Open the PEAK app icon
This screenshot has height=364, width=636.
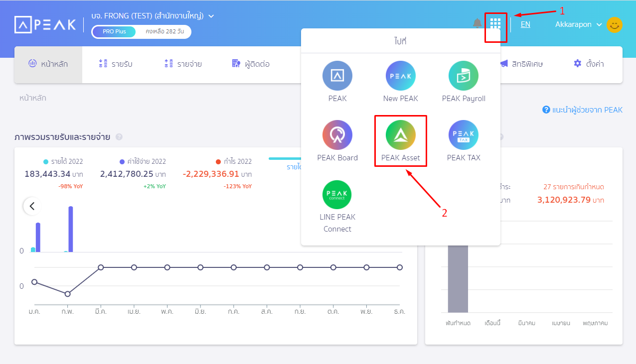click(x=337, y=76)
